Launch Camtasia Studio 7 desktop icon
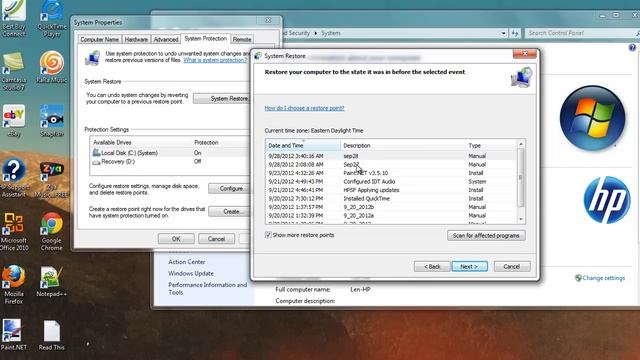 tap(13, 71)
